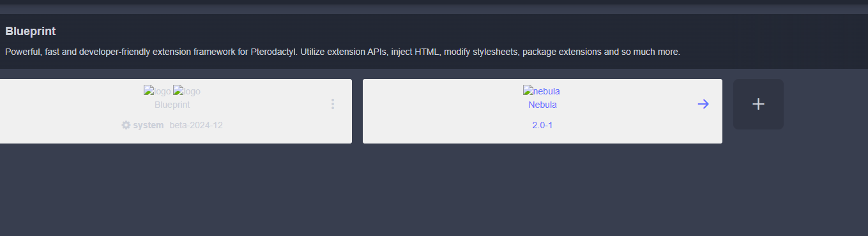Click the Nebula version 2.0-1
Screen dimensions: 868x236
[x=542, y=125]
